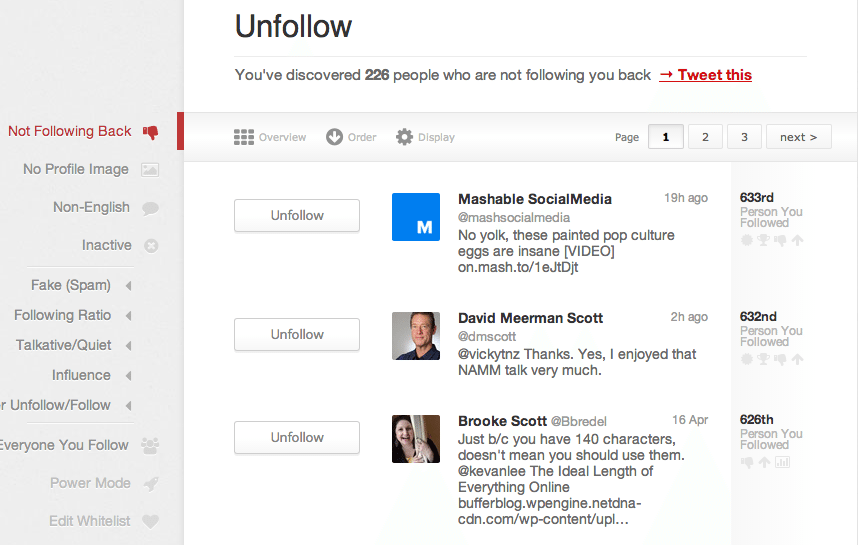Click the Inactive circle-x icon
The height and width of the screenshot is (545, 858).
pos(150,246)
